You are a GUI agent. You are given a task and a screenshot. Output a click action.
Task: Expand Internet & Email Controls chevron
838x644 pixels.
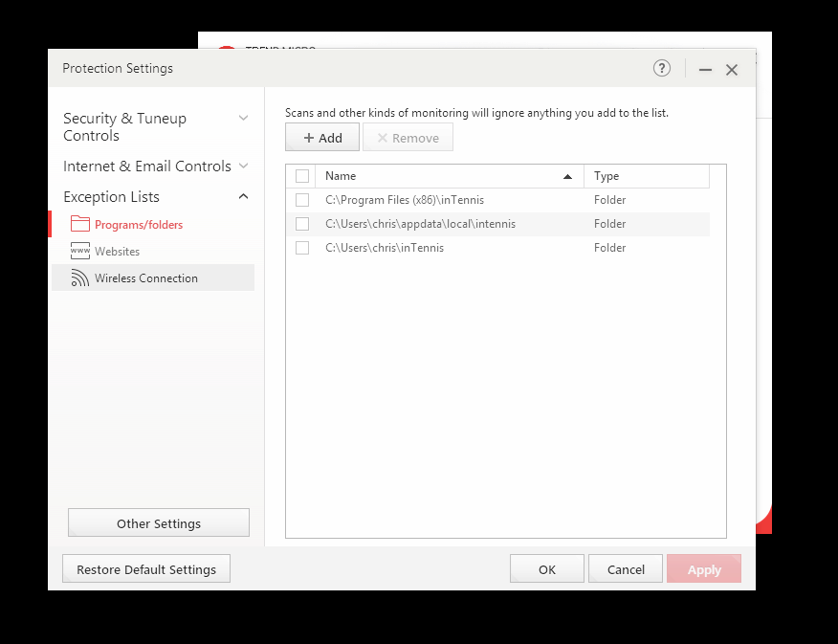click(x=243, y=166)
